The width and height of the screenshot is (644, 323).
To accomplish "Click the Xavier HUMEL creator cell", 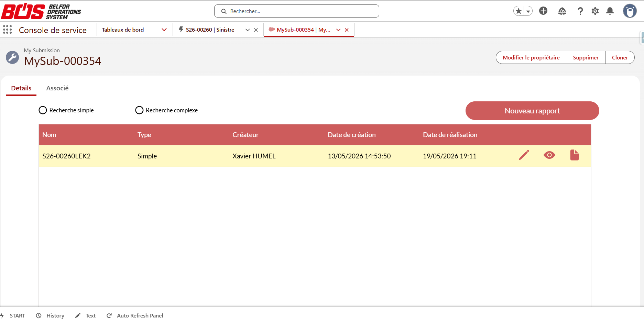I will [x=254, y=156].
